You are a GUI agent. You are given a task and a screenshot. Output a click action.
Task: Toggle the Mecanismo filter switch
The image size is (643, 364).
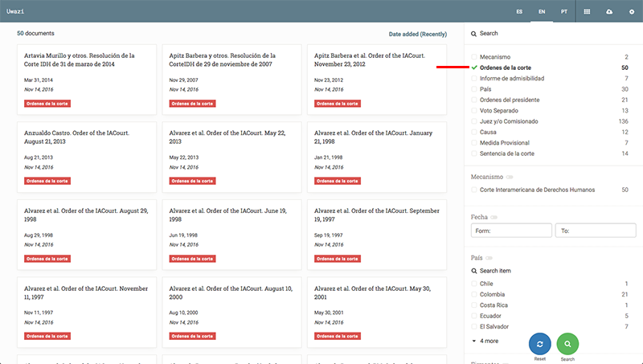510,177
